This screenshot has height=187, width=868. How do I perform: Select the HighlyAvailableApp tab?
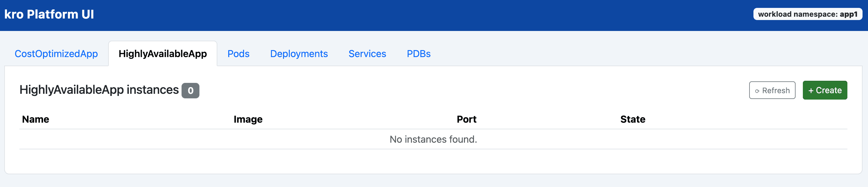tap(162, 54)
